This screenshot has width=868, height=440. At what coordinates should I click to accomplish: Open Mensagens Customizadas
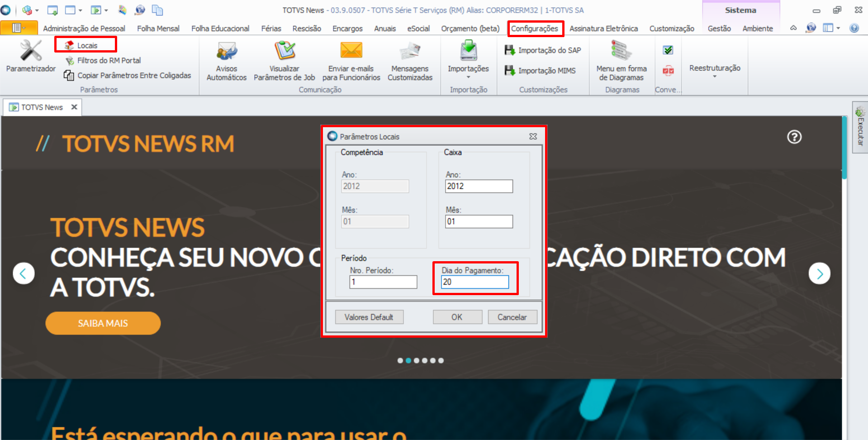pos(410,61)
